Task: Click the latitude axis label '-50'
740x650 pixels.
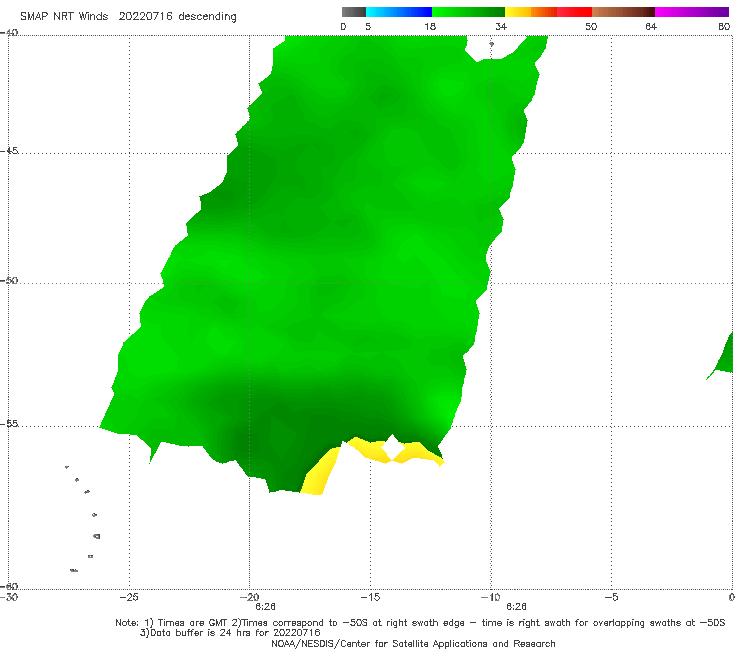Action: (9, 280)
